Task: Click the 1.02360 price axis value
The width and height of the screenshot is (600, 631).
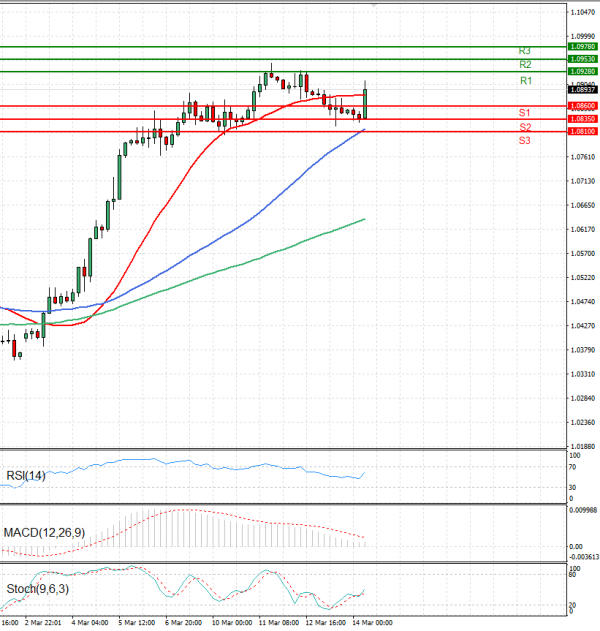Action: 583,423
